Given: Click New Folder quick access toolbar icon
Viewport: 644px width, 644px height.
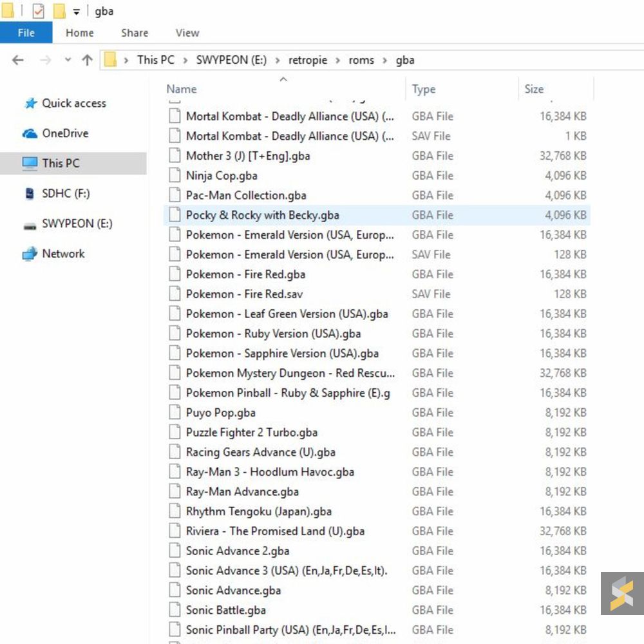Looking at the screenshot, I should [59, 11].
